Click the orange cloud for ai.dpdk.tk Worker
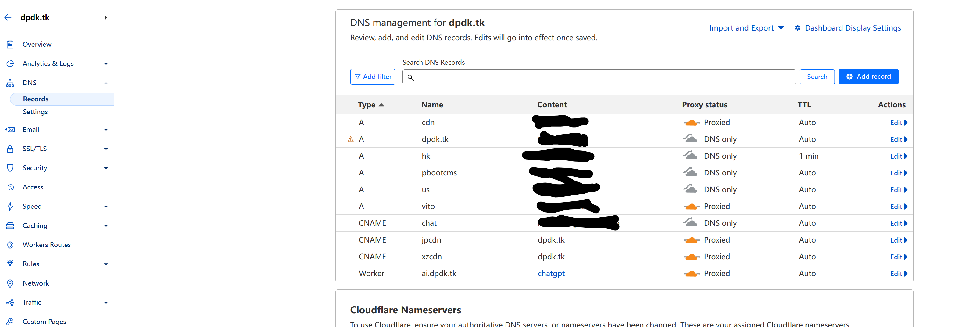The height and width of the screenshot is (327, 980). [x=692, y=273]
